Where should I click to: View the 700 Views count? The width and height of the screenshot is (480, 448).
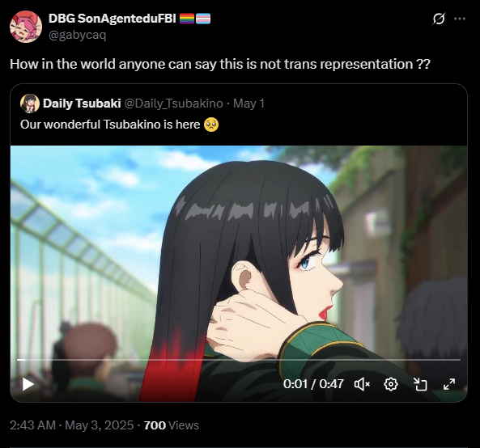172,425
